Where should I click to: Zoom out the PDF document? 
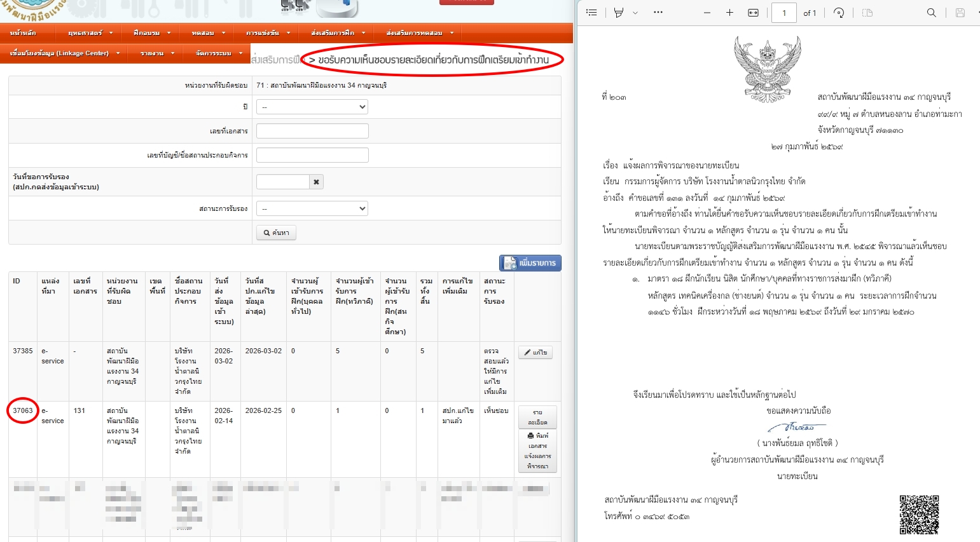pos(707,13)
